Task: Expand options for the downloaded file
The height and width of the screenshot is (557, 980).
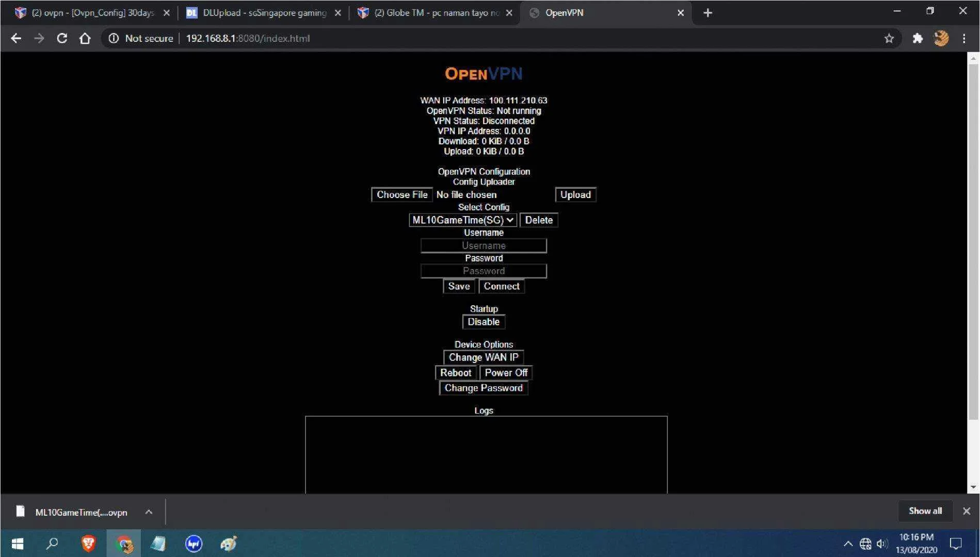Action: pyautogui.click(x=149, y=512)
